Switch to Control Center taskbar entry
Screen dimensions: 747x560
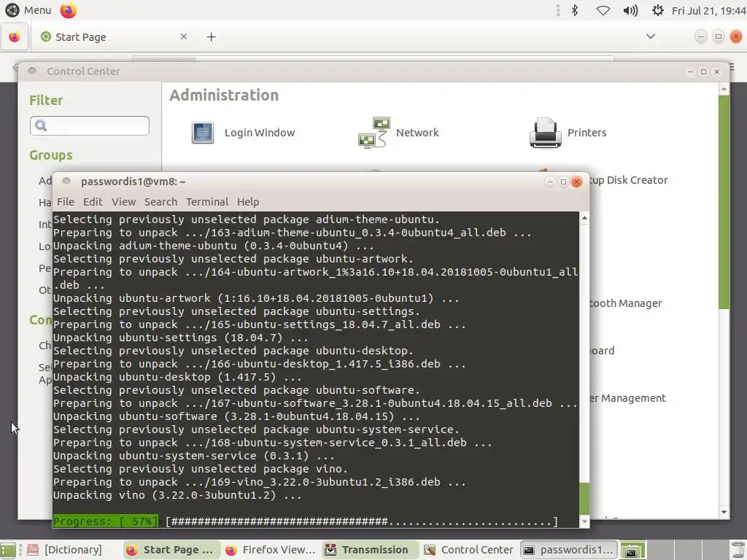(x=469, y=550)
